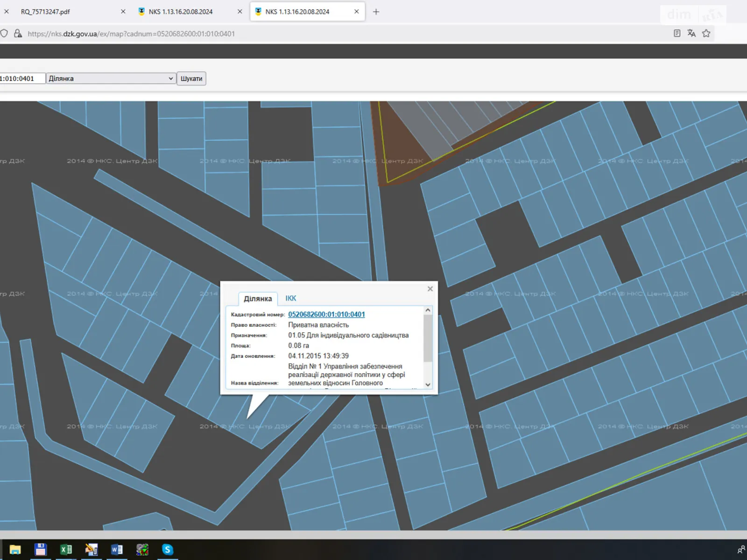The height and width of the screenshot is (560, 747).
Task: Open the green-red checkered taskbar app
Action: point(142,550)
